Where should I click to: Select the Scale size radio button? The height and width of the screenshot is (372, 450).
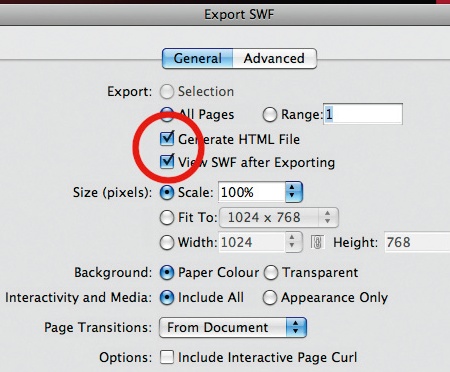[167, 193]
